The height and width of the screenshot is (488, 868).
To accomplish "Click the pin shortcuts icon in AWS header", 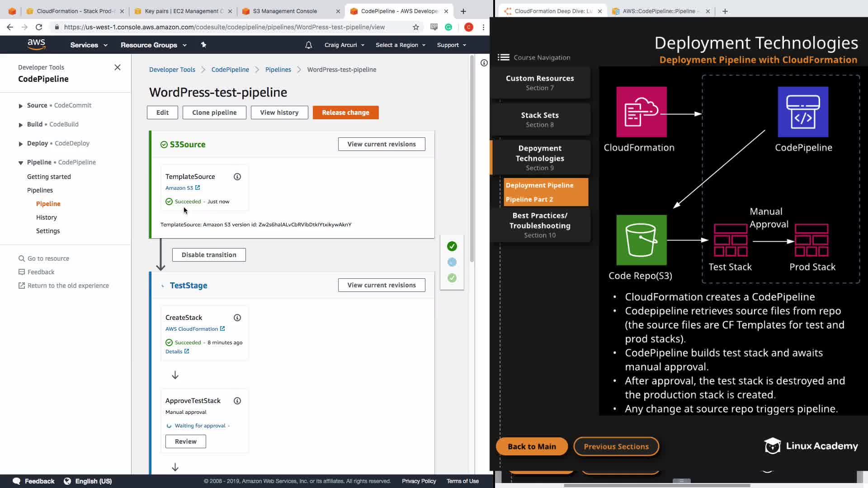I will [x=203, y=45].
